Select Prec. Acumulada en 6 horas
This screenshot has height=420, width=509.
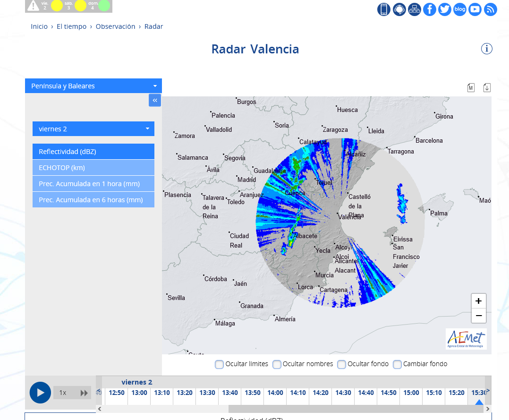click(x=93, y=200)
